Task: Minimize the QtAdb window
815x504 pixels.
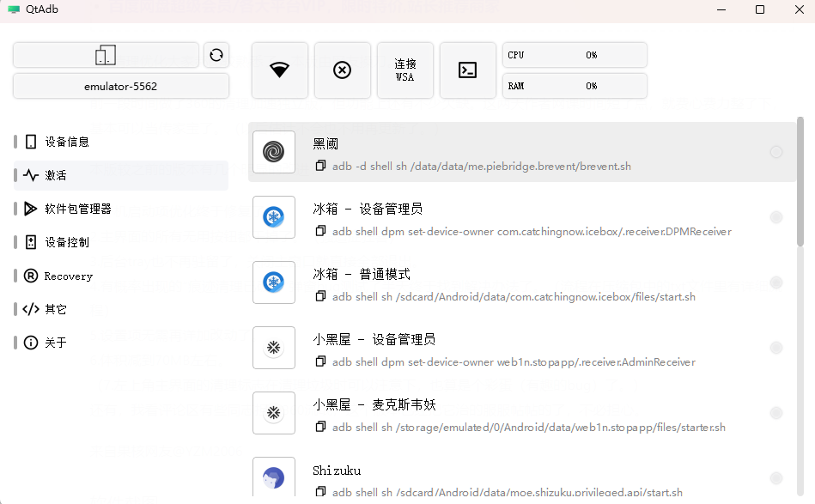Action: [x=721, y=9]
